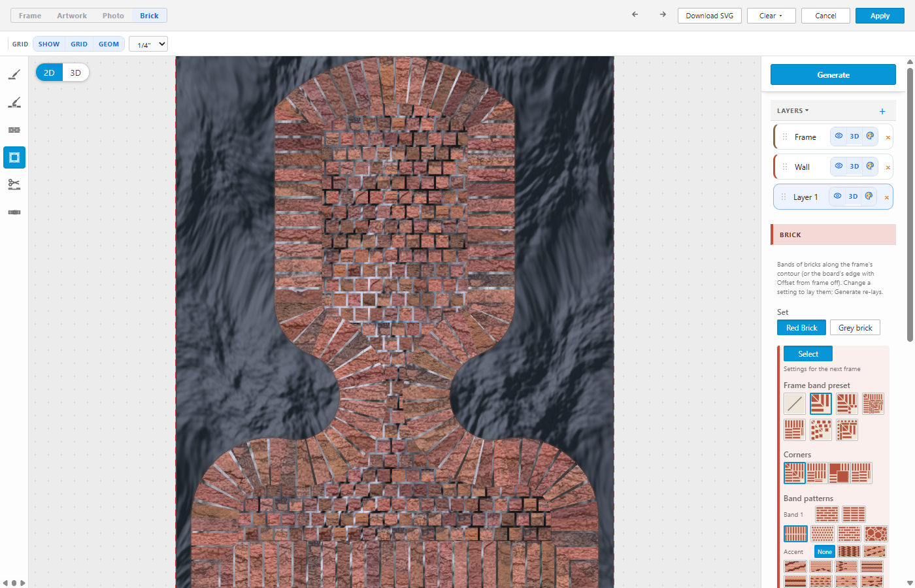
Task: Select the brick rows tool in left toolbar
Action: [14, 130]
